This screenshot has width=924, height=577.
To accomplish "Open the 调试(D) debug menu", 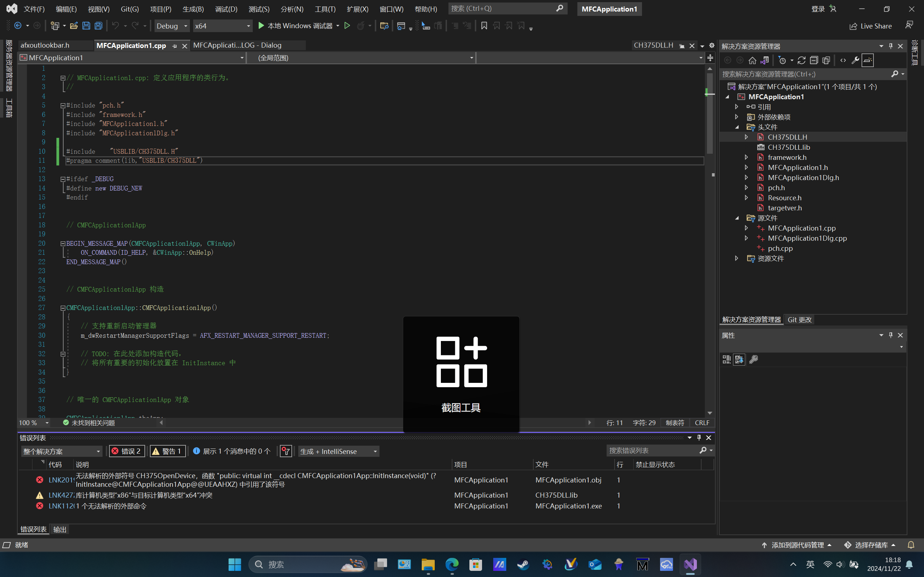I will (x=226, y=9).
